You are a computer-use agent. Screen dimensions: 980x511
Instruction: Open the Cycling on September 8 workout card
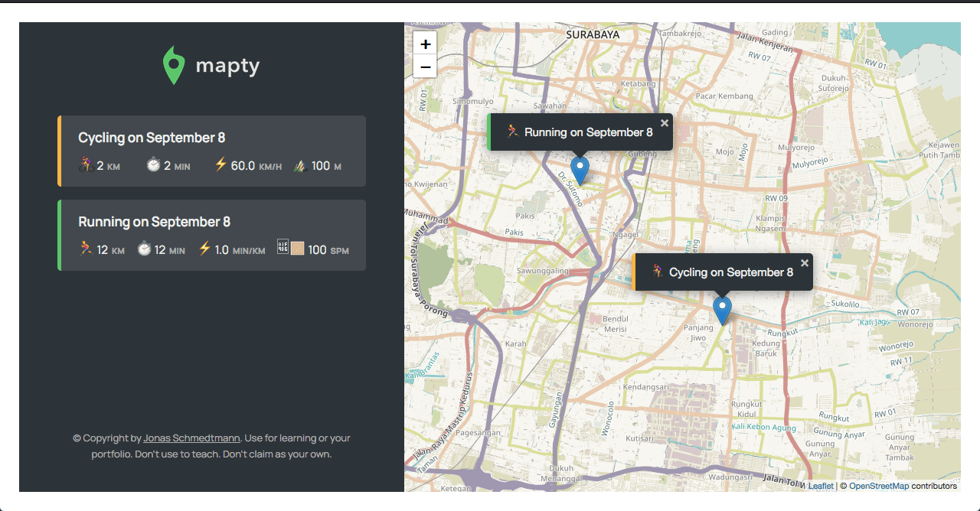211,151
